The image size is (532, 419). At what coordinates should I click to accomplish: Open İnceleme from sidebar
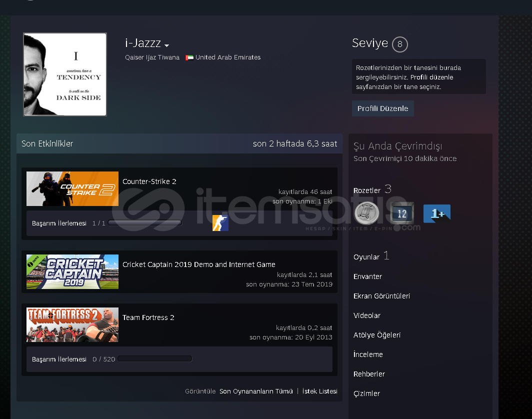point(368,354)
